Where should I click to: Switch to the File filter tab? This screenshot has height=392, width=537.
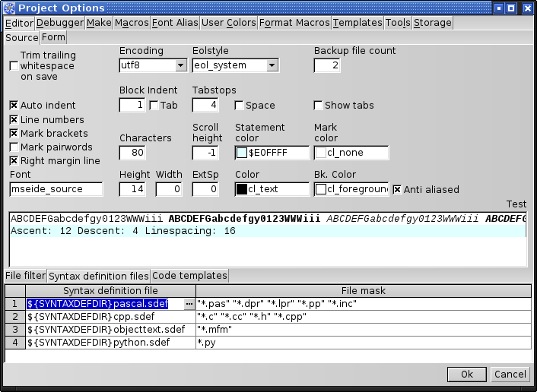pyautogui.click(x=25, y=276)
